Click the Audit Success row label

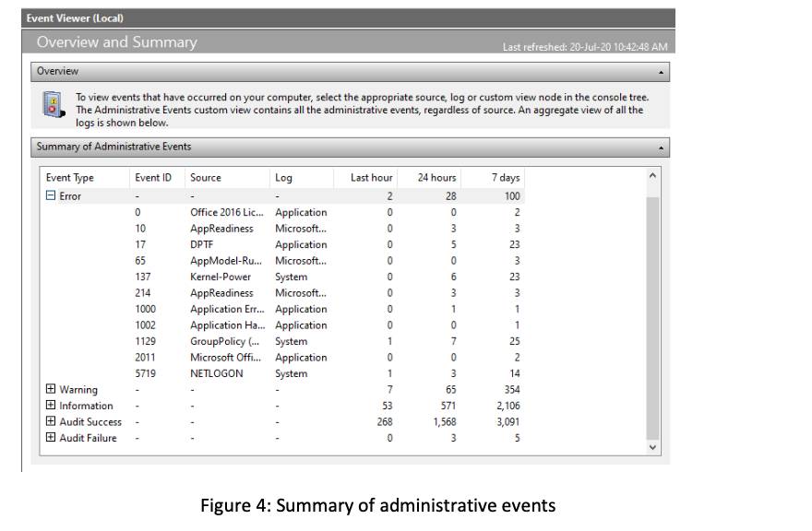90,422
